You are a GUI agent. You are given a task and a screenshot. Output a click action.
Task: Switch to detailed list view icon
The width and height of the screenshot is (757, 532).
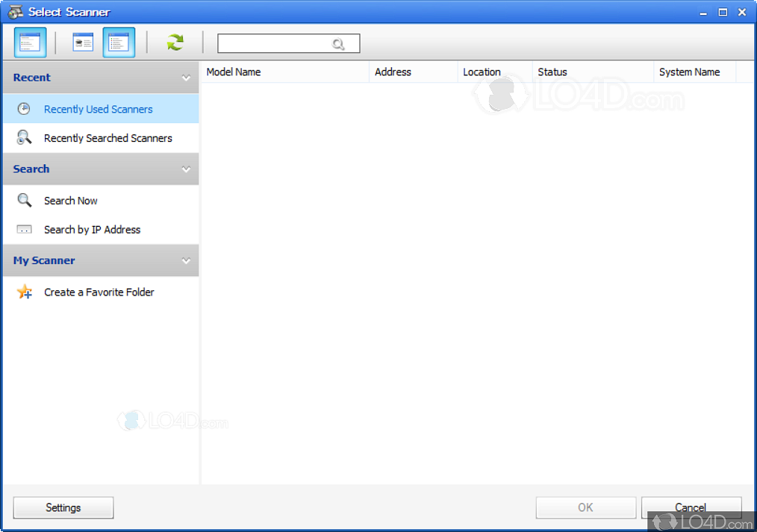[119, 43]
